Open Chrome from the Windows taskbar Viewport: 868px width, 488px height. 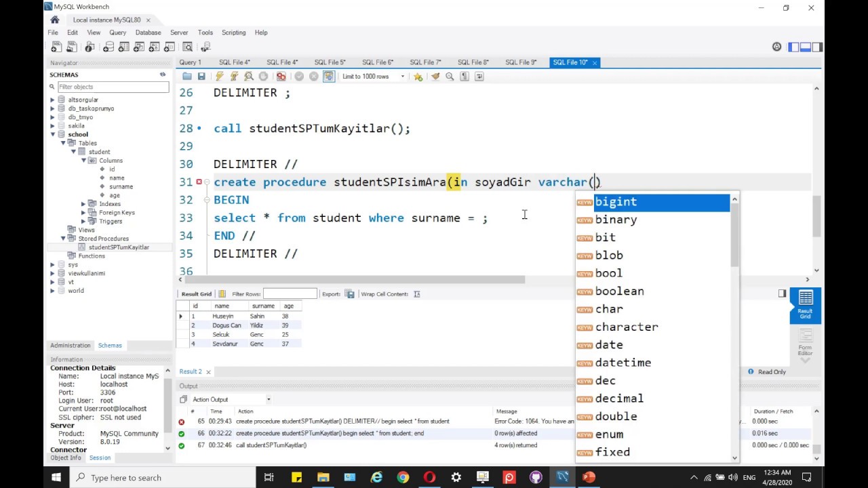click(403, 477)
